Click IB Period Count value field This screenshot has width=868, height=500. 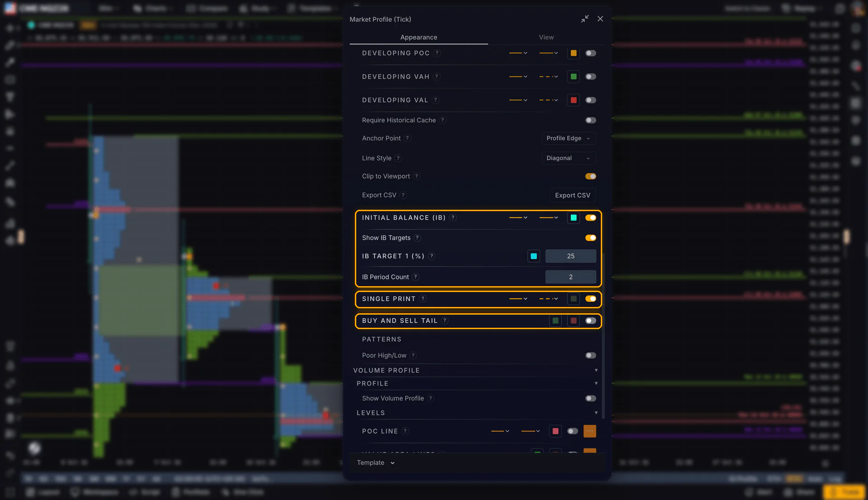click(x=571, y=277)
